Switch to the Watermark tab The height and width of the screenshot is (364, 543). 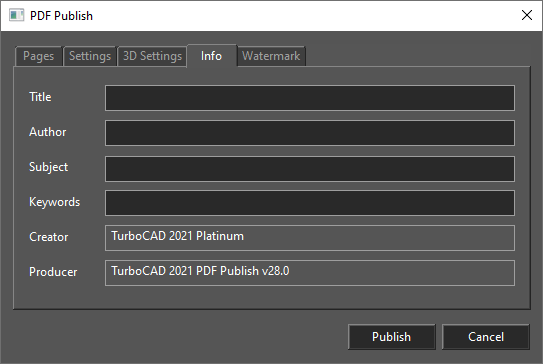click(271, 56)
